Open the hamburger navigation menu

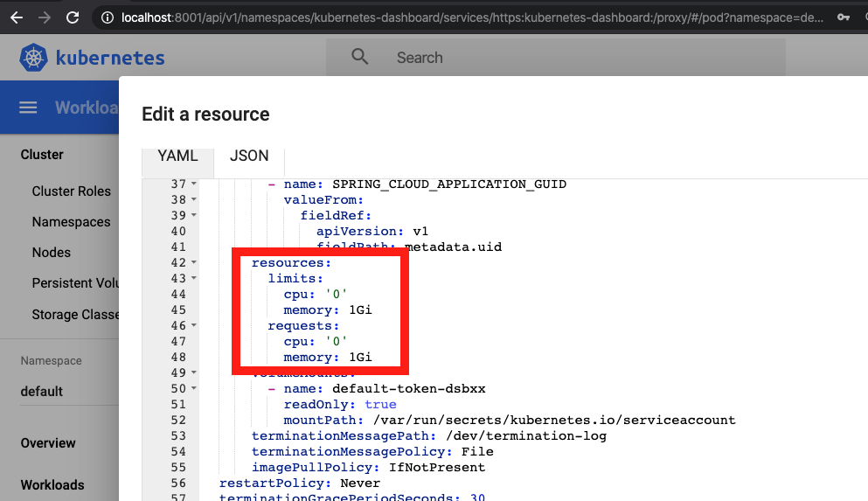click(x=28, y=108)
